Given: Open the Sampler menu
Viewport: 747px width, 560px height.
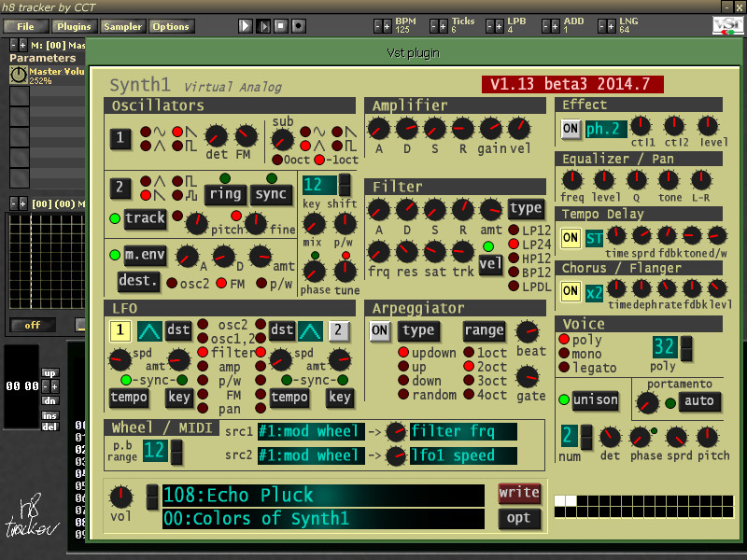Looking at the screenshot, I should (123, 27).
